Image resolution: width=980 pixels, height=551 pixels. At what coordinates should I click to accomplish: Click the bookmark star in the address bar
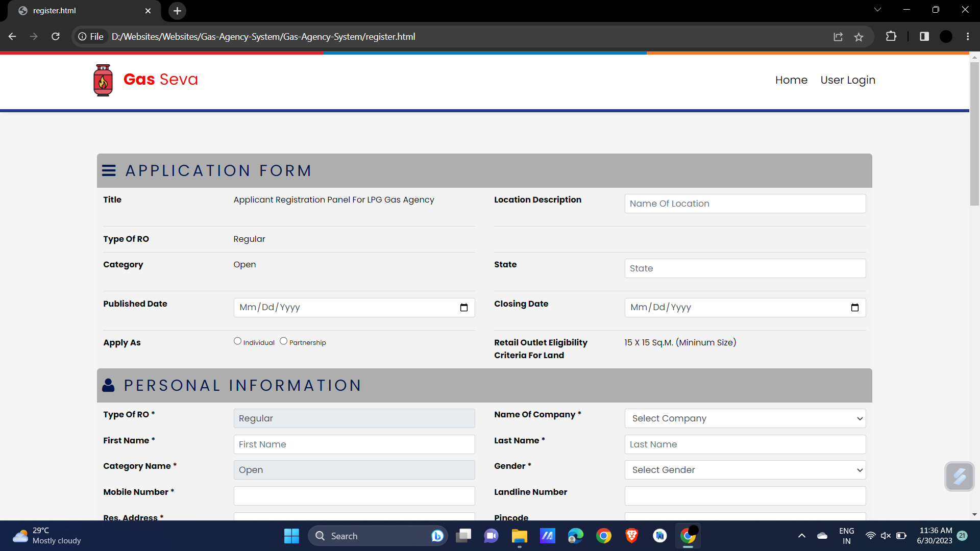click(860, 36)
